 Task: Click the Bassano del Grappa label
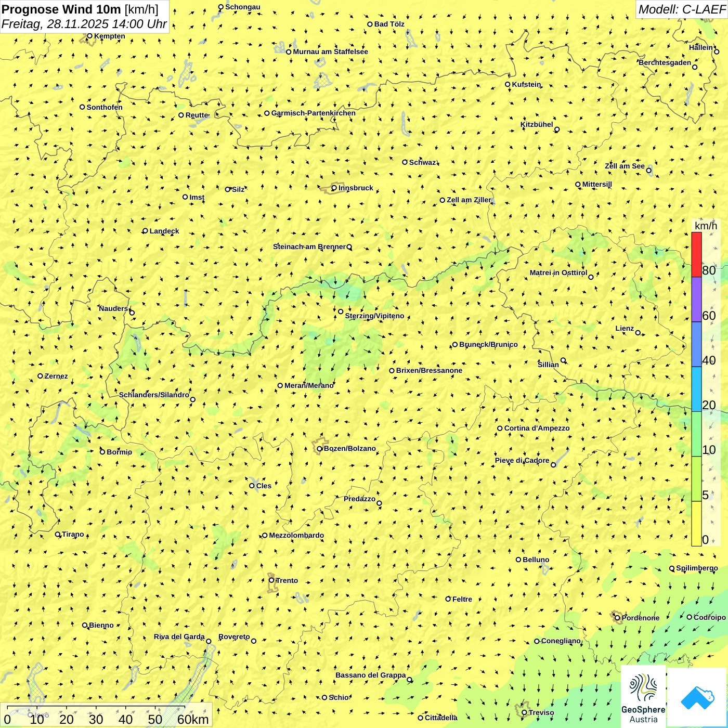[371, 675]
